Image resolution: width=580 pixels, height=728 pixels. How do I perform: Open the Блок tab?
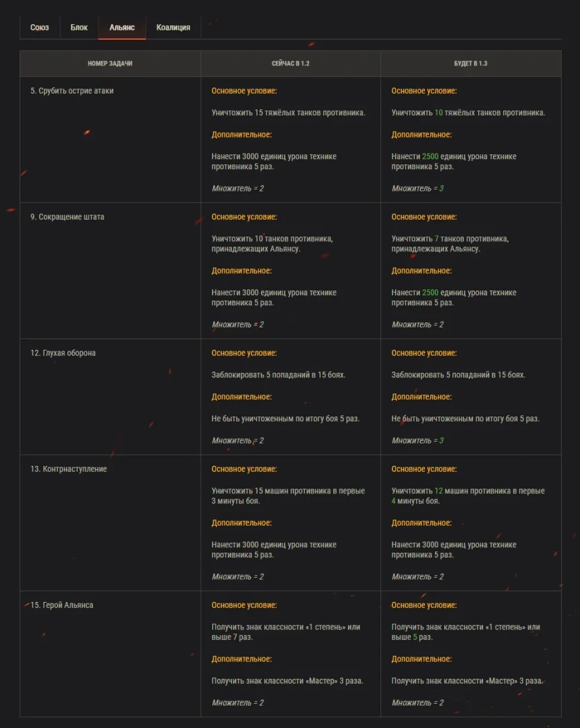pyautogui.click(x=79, y=28)
